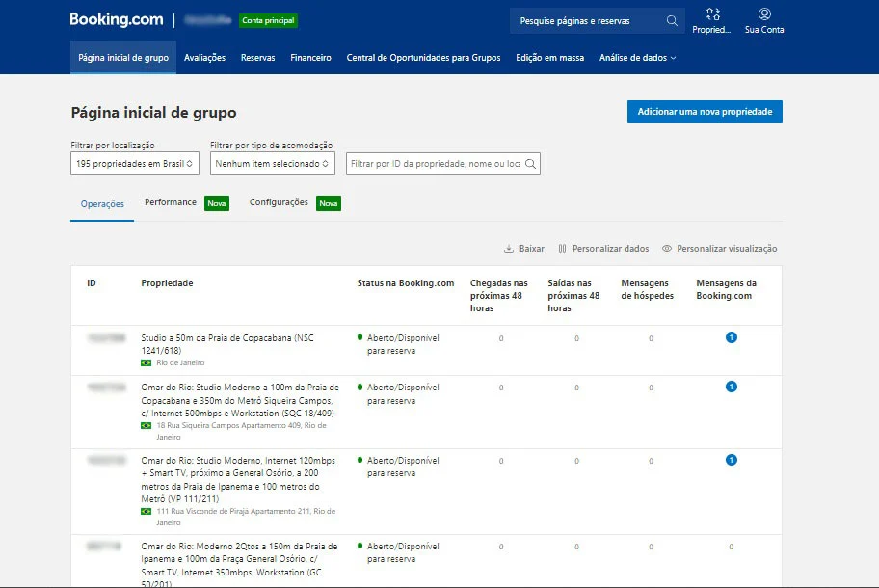Image resolution: width=879 pixels, height=588 pixels.
Task: Click the Nova badge next to Performance
Action: point(217,203)
